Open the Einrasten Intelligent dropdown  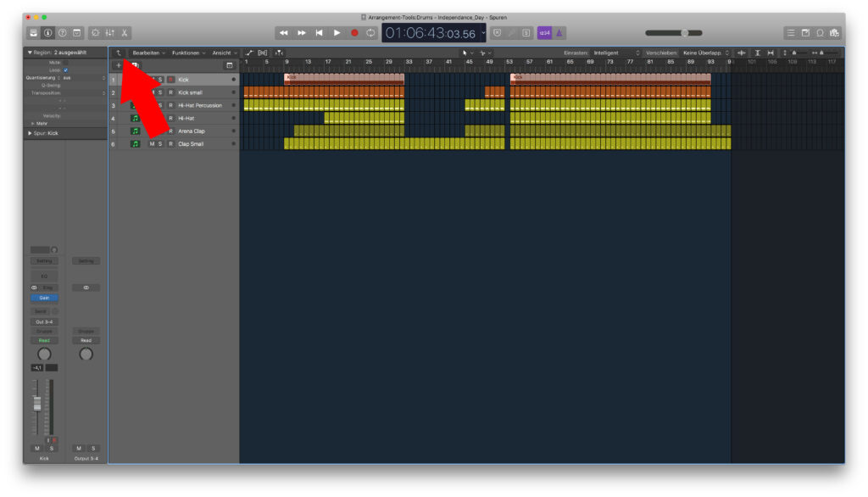click(x=616, y=53)
